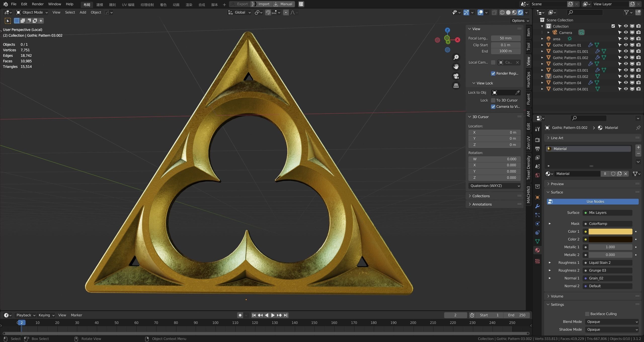Open viewport Options button
Image resolution: width=644 pixels, height=342 pixels.
(520, 21)
